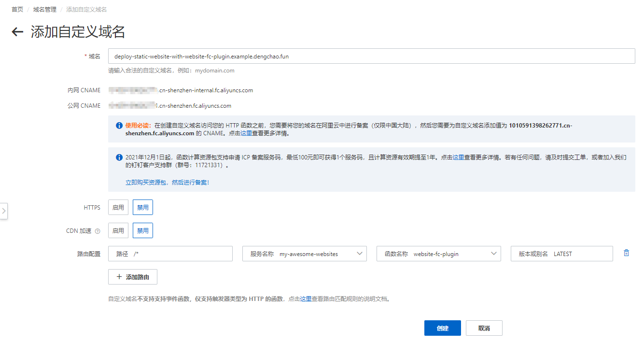644x357 pixels.
Task: Click the 路由配置 label
Action: pos(89,254)
